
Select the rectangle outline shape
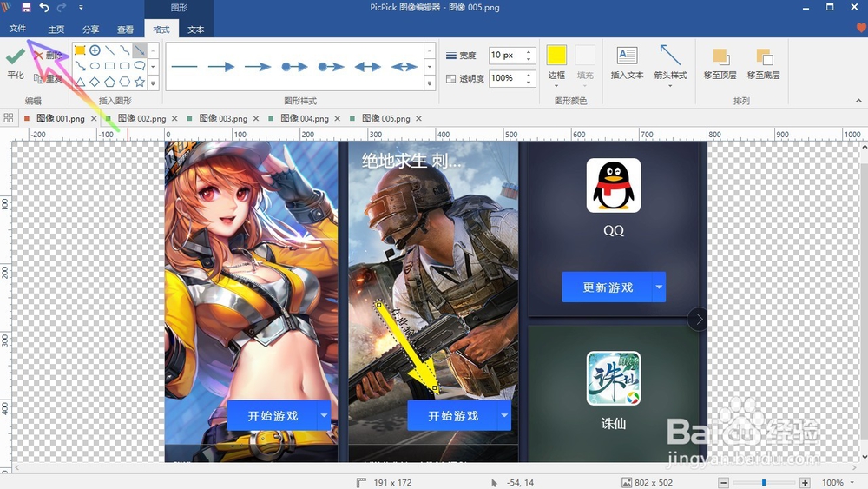109,66
